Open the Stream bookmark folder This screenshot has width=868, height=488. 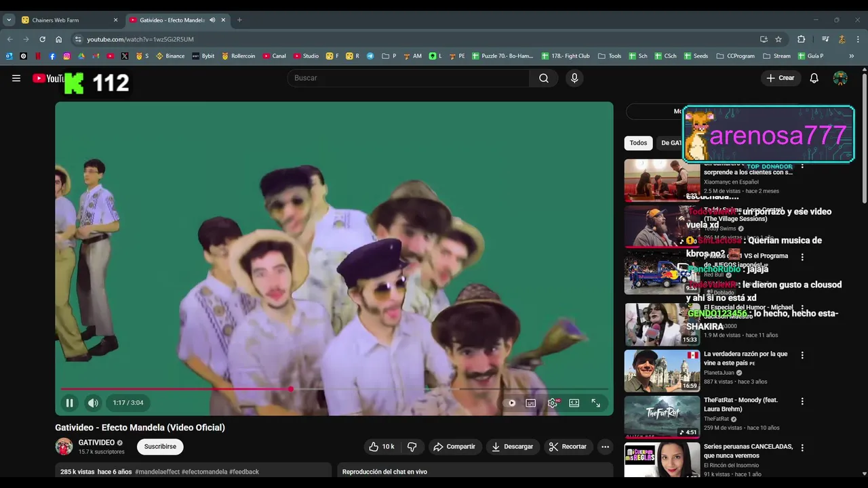coord(776,56)
